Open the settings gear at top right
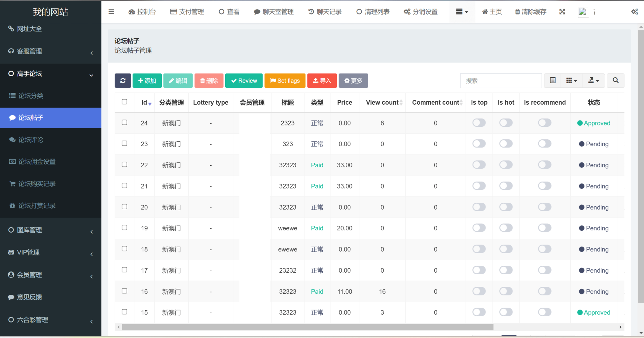644x338 pixels. click(635, 12)
